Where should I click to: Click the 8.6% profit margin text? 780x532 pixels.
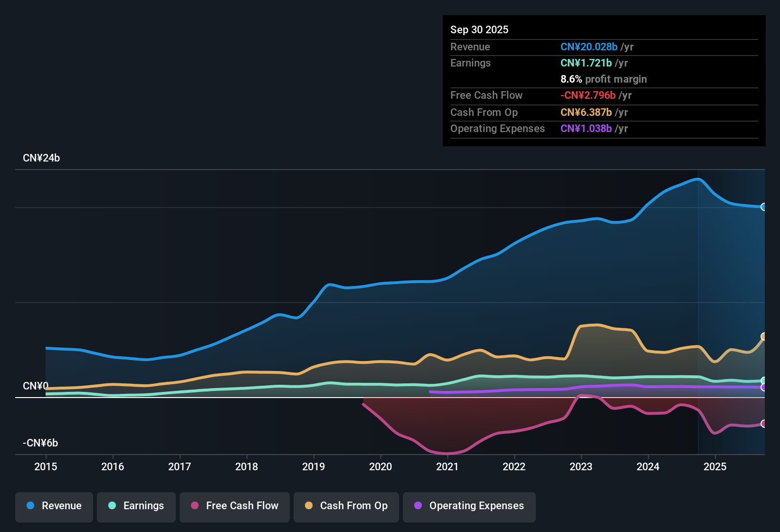(604, 79)
